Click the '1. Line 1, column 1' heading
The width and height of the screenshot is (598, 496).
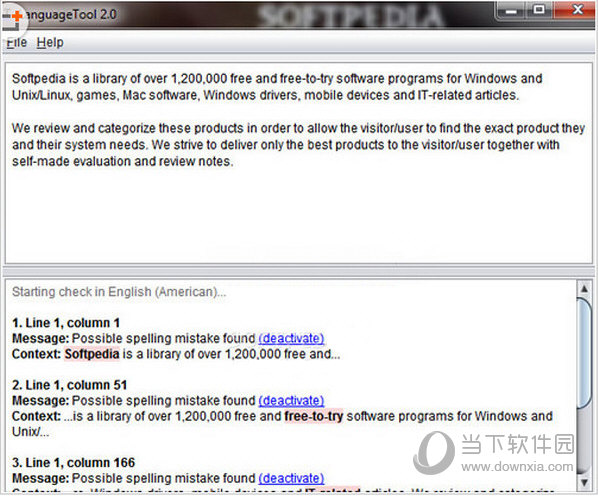tap(66, 323)
